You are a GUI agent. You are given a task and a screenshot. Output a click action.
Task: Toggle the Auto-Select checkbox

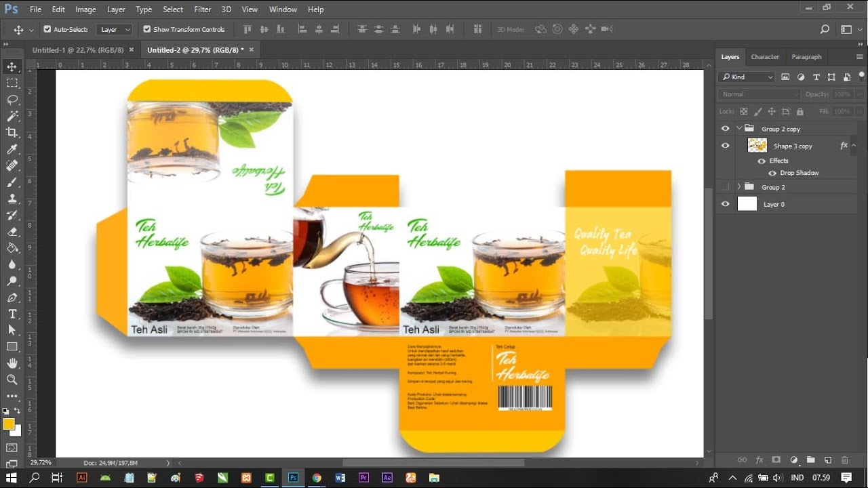point(47,29)
